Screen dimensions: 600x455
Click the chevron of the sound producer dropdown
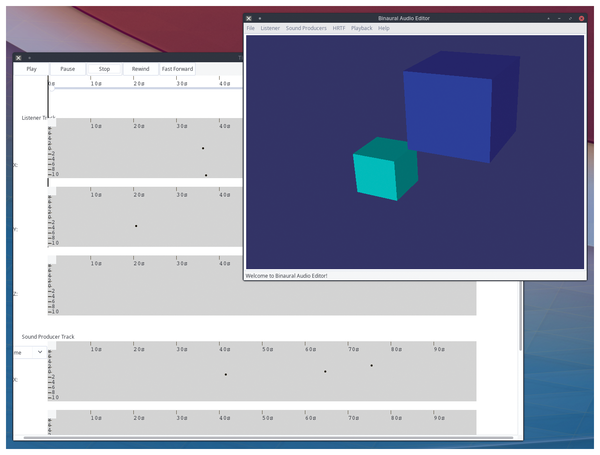tap(40, 352)
